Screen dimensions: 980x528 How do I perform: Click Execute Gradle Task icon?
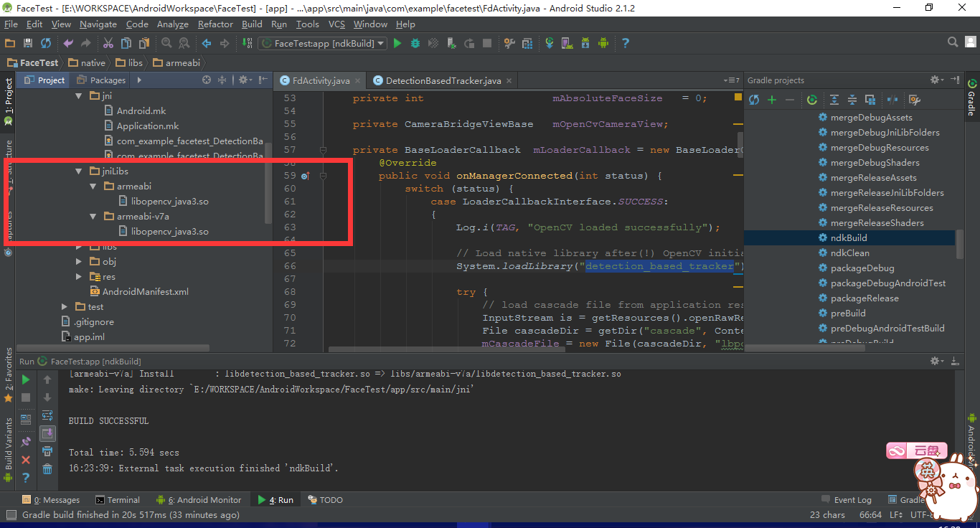point(812,100)
